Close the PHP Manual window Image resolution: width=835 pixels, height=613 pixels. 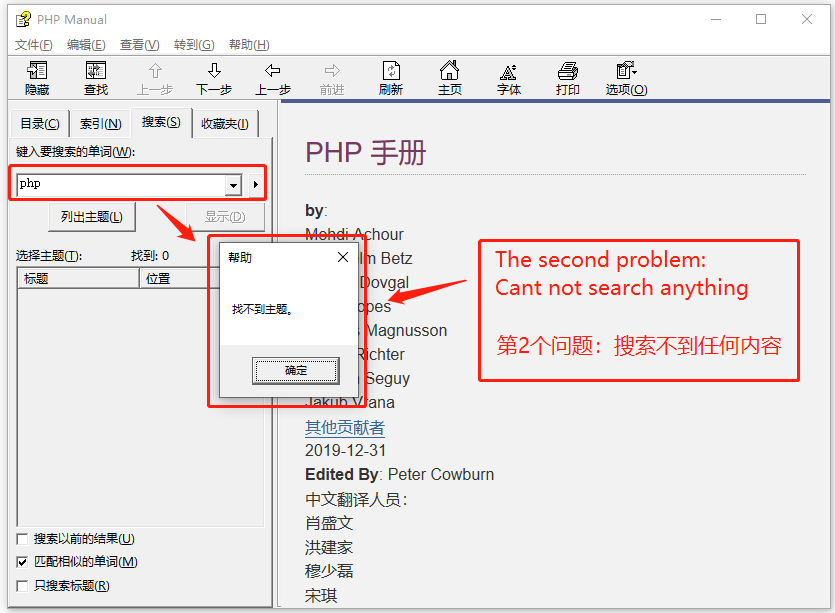point(806,20)
